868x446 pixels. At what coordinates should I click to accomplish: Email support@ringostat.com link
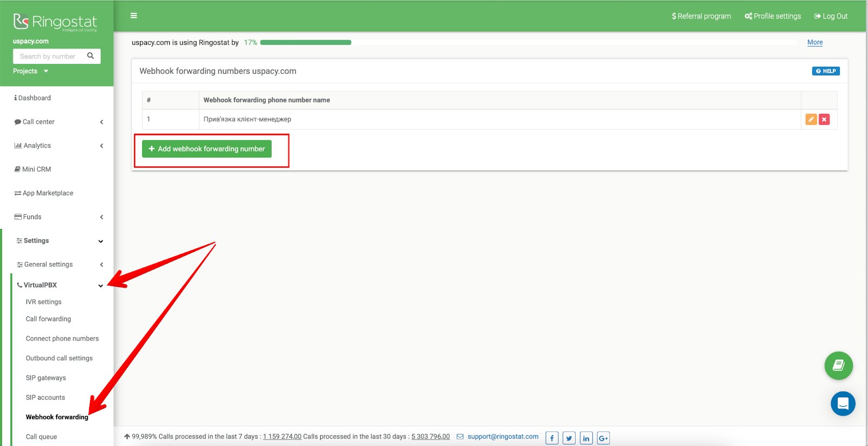[x=503, y=436]
